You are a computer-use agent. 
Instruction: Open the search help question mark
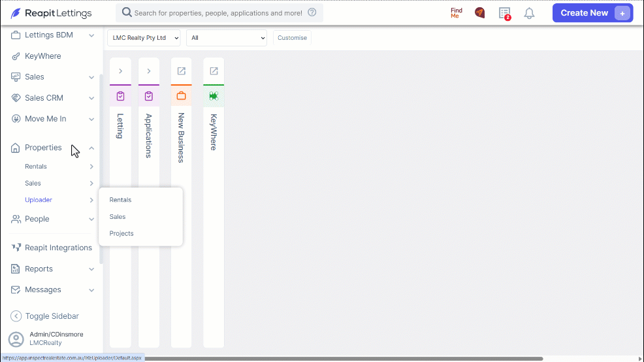312,12
